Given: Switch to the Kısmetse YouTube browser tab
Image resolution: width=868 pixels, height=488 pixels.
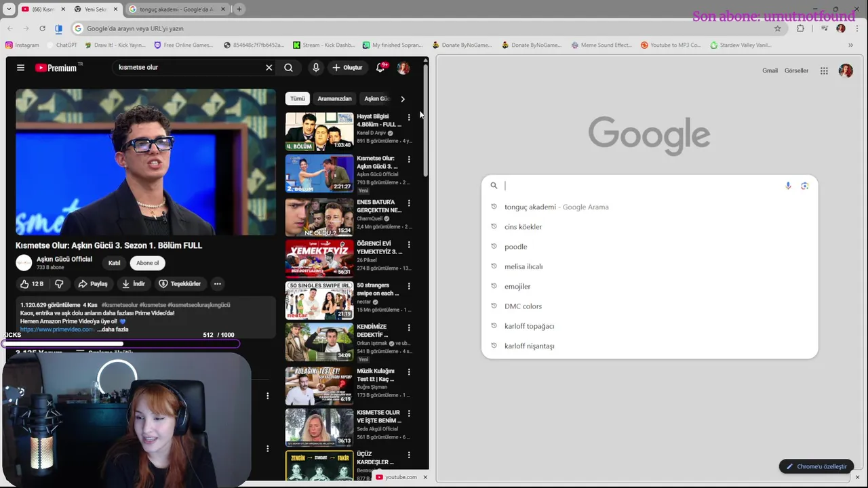Looking at the screenshot, I should [42, 9].
